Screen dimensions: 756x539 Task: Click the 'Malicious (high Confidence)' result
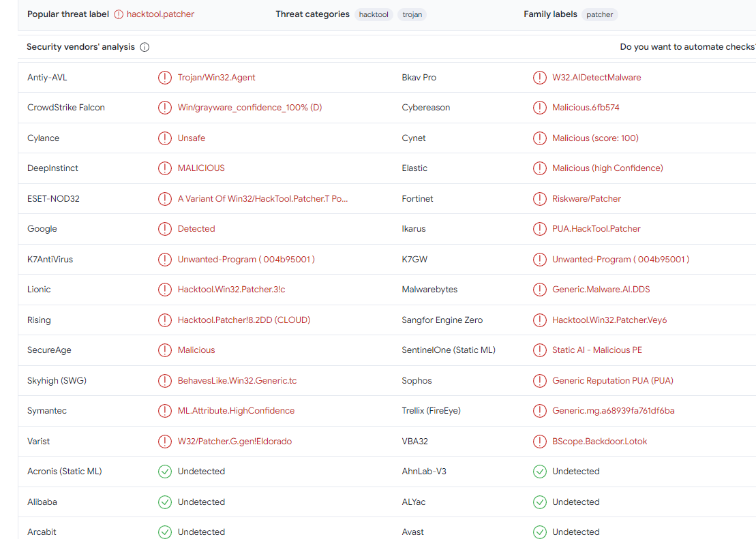[607, 168]
